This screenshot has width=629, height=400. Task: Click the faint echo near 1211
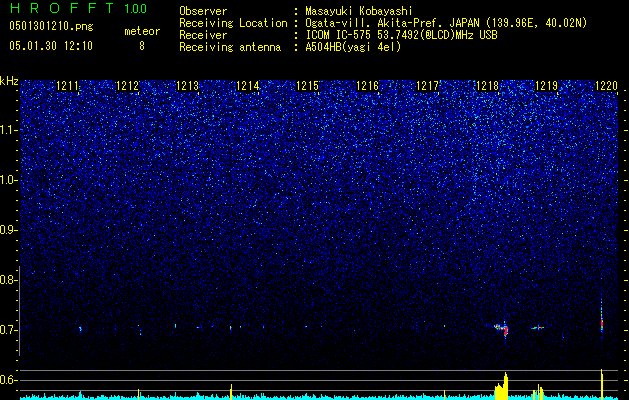[x=80, y=329]
